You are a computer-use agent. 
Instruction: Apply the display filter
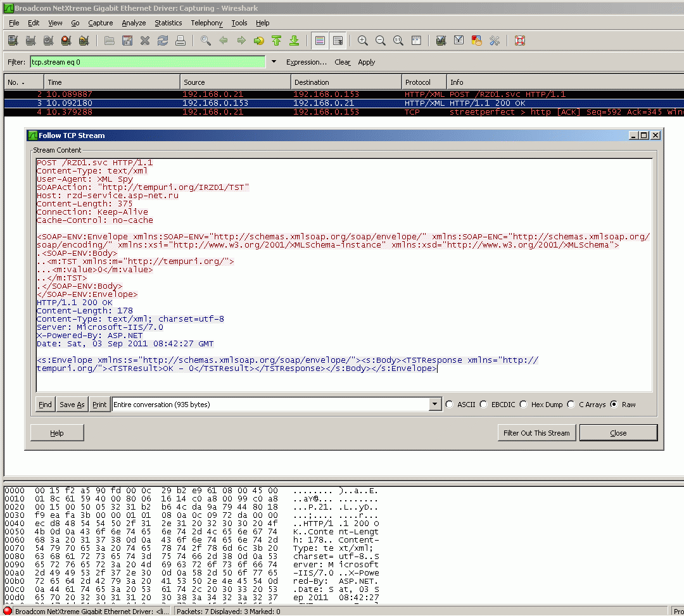[367, 62]
